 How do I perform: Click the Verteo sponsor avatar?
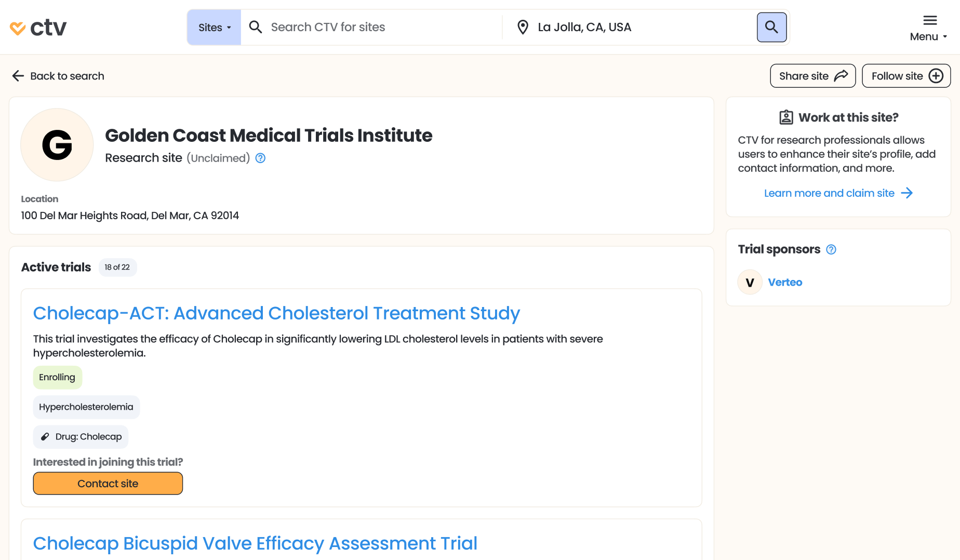750,283
